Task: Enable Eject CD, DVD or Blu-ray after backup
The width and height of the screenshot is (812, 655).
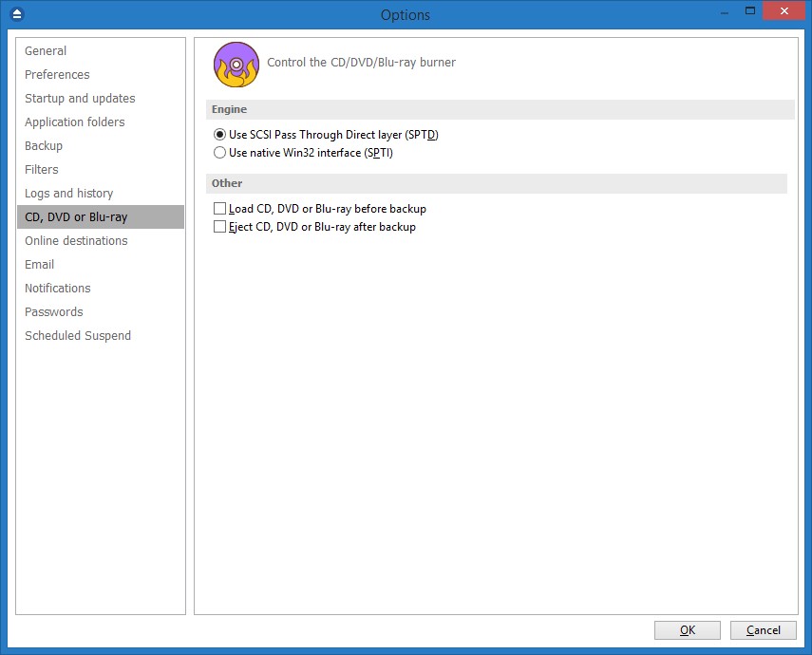Action: point(220,227)
